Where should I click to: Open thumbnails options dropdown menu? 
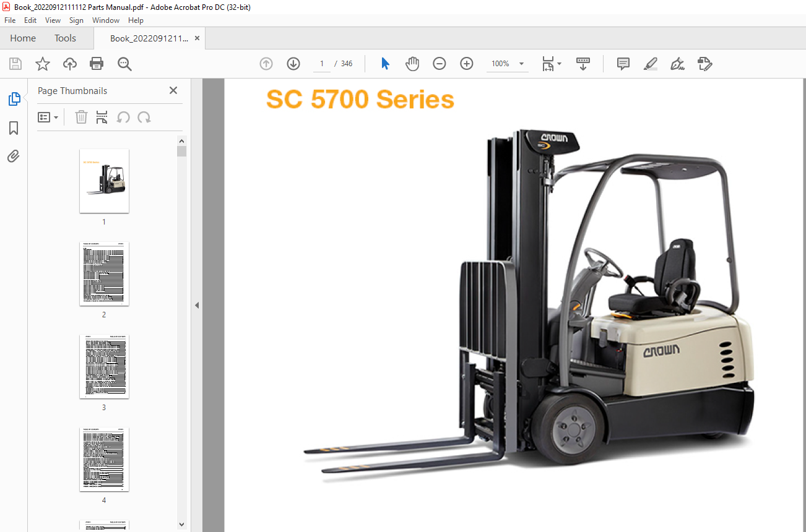coord(48,117)
